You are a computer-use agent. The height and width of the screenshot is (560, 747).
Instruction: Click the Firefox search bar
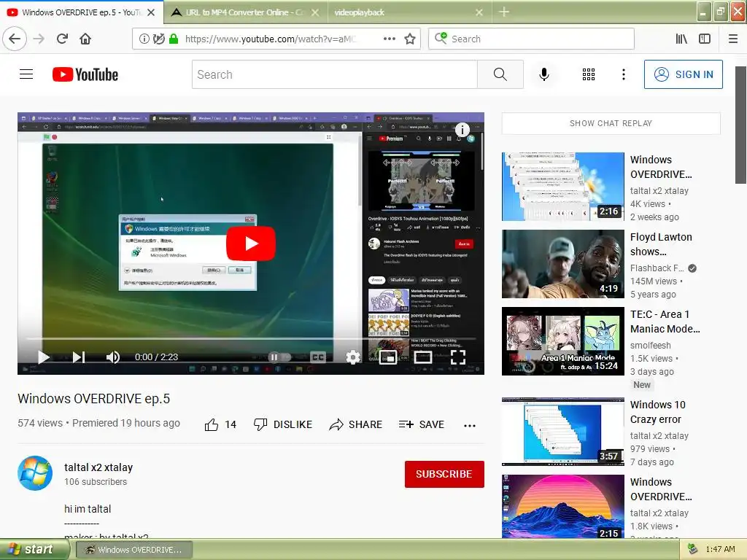point(531,39)
